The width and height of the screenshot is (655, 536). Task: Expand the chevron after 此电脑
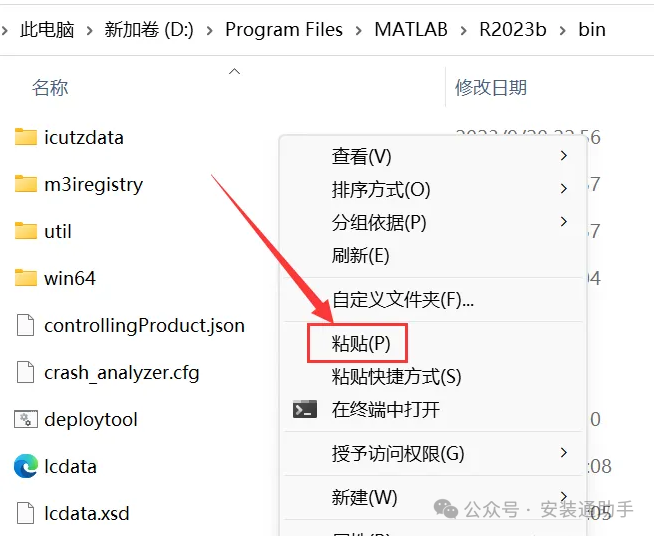[x=89, y=30]
